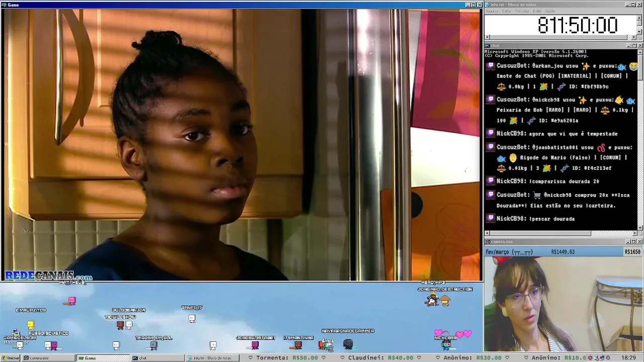The image size is (644, 362).
Task: Minimize the chat window
Action: (628, 46)
